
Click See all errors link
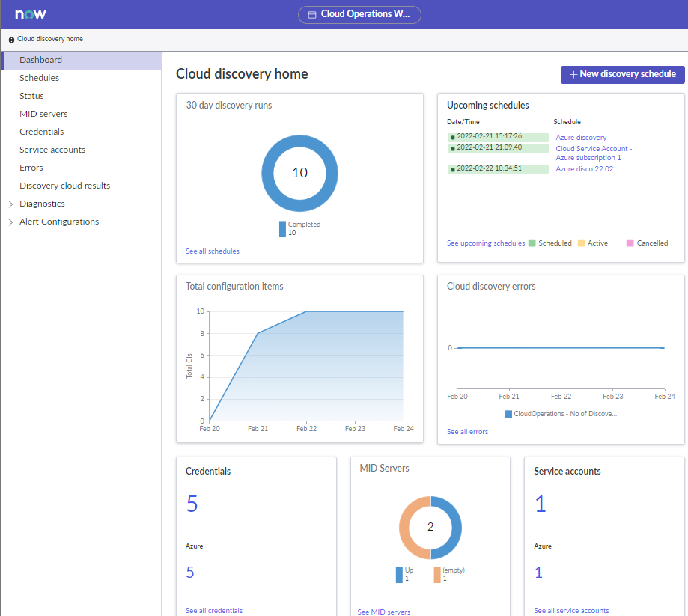pos(467,432)
